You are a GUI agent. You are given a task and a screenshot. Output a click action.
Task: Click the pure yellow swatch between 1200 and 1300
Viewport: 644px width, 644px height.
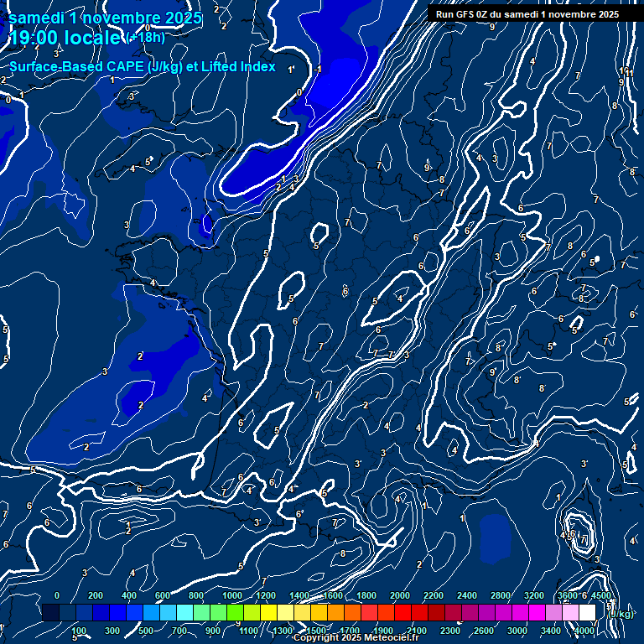pyautogui.click(x=268, y=612)
